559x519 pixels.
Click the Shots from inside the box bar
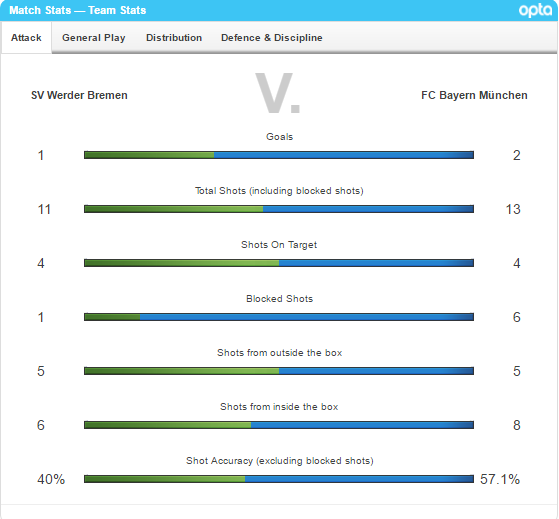279,425
